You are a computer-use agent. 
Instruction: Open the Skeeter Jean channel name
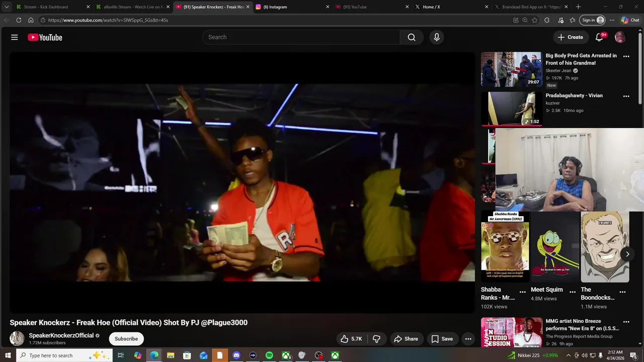click(558, 71)
